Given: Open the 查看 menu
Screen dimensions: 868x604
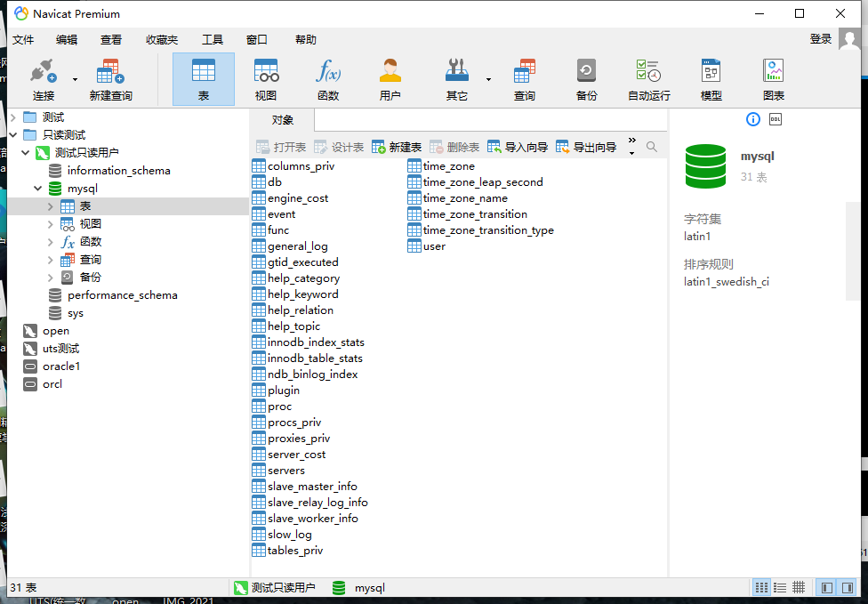Looking at the screenshot, I should tap(110, 40).
